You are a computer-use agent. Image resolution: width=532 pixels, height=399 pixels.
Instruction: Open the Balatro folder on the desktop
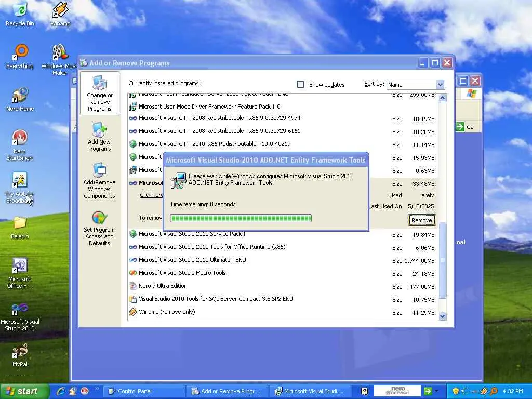pyautogui.click(x=20, y=228)
